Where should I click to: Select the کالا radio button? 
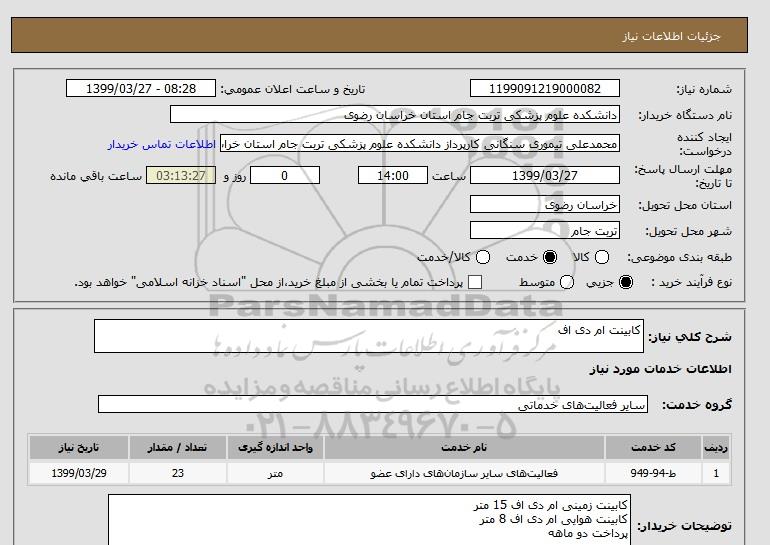point(602,257)
